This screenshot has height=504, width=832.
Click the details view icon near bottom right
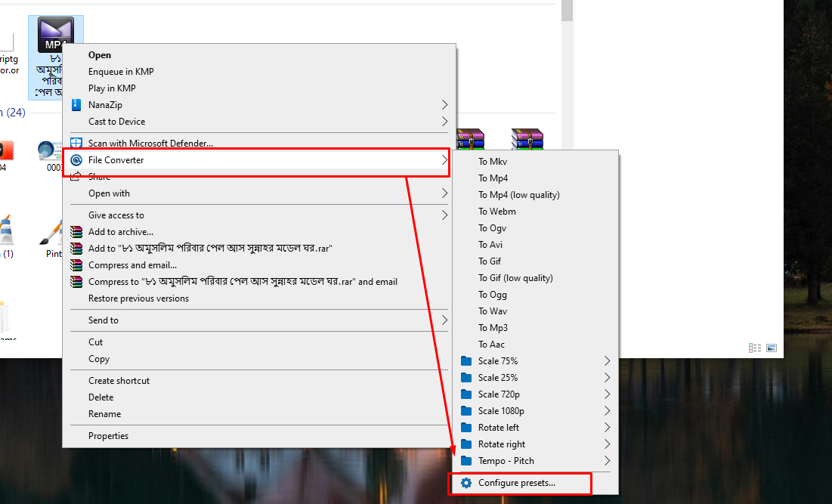(755, 348)
